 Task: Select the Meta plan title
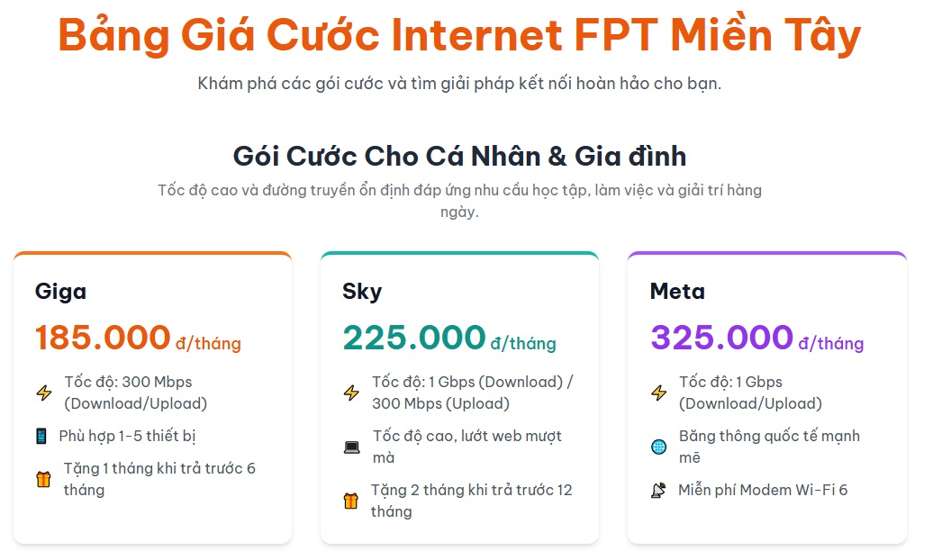point(677,292)
